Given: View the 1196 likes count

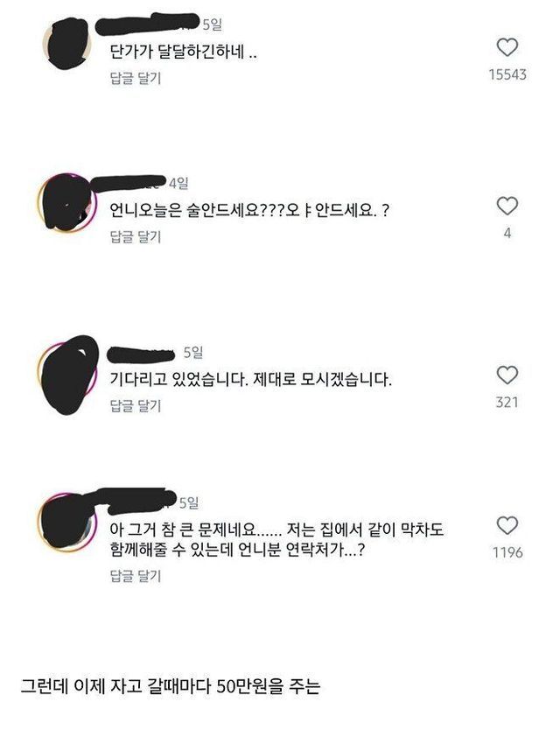Looking at the screenshot, I should click(507, 552).
